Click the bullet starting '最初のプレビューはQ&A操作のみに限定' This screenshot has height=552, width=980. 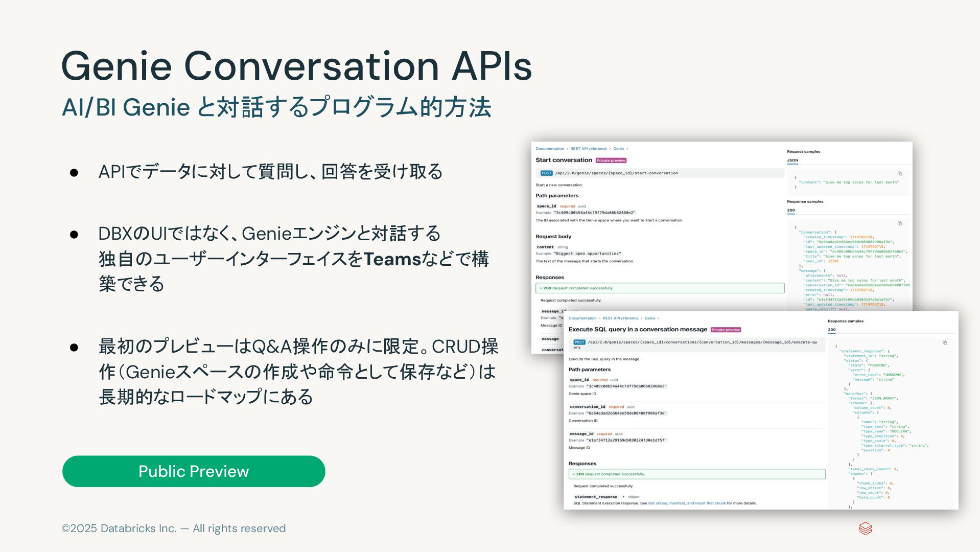[x=298, y=372]
